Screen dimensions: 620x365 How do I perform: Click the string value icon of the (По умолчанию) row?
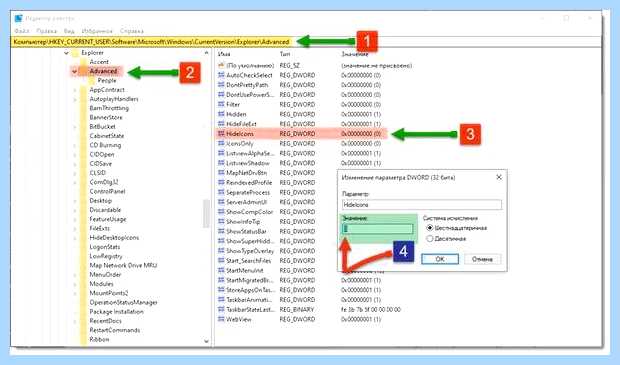click(221, 65)
